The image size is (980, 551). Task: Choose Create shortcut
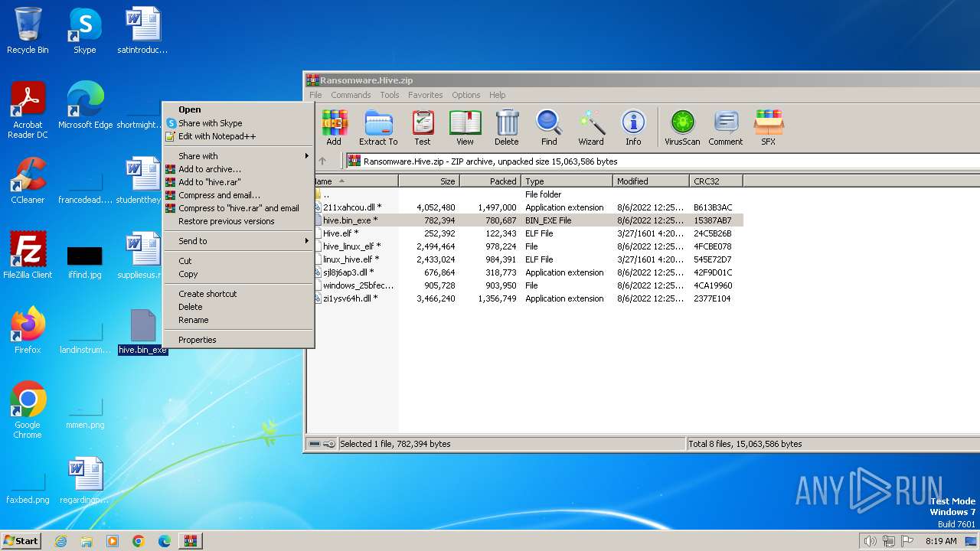point(238,294)
